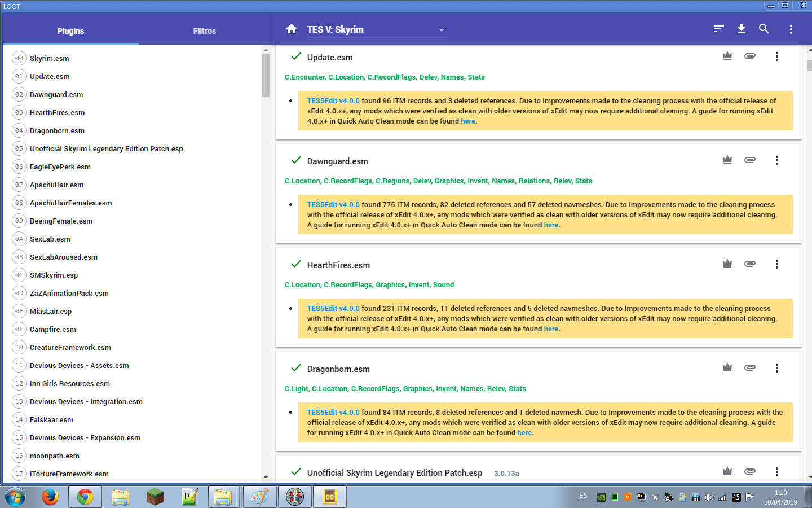Click the sort plugins icon in toolbar
Screen dimensions: 812x508
(x=718, y=29)
